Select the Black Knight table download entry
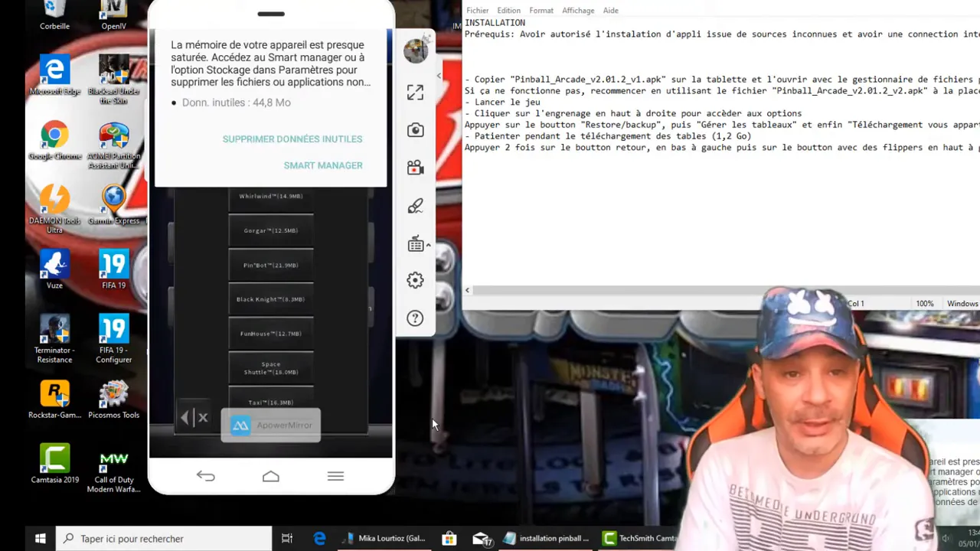 [x=271, y=299]
